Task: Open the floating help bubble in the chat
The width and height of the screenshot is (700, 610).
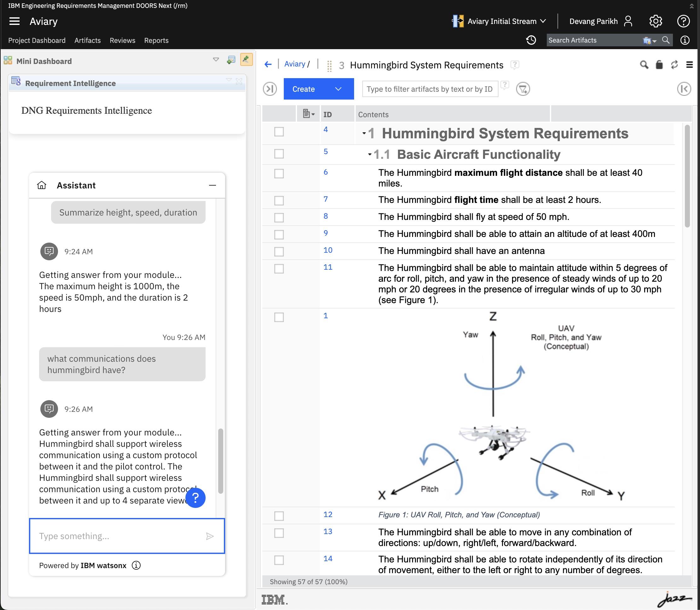Action: (x=195, y=498)
